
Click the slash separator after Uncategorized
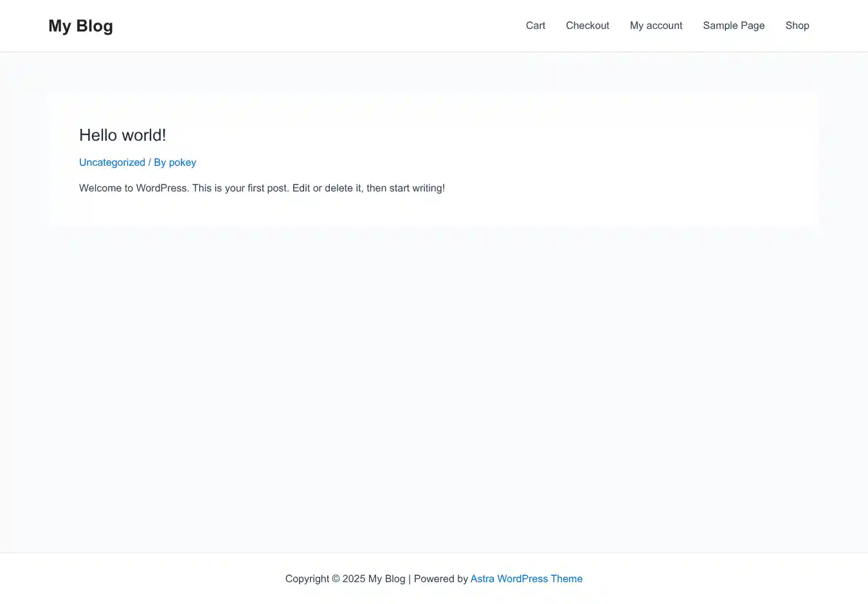150,163
